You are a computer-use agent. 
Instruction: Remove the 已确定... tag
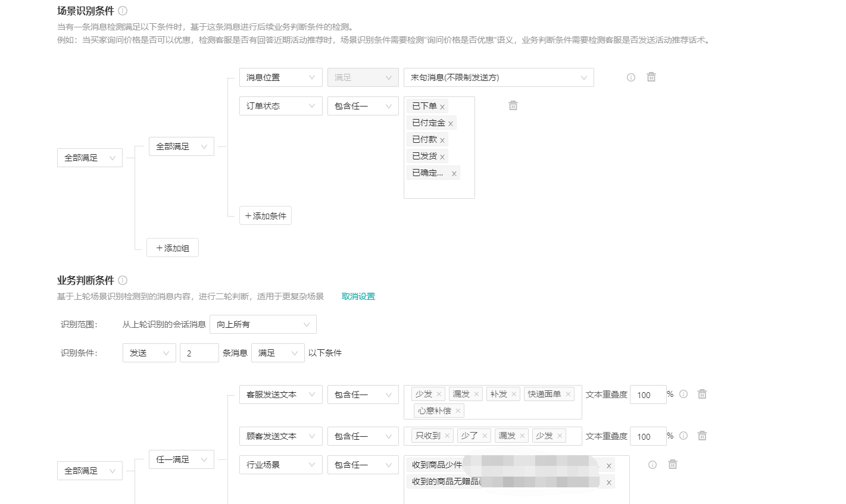(x=454, y=174)
